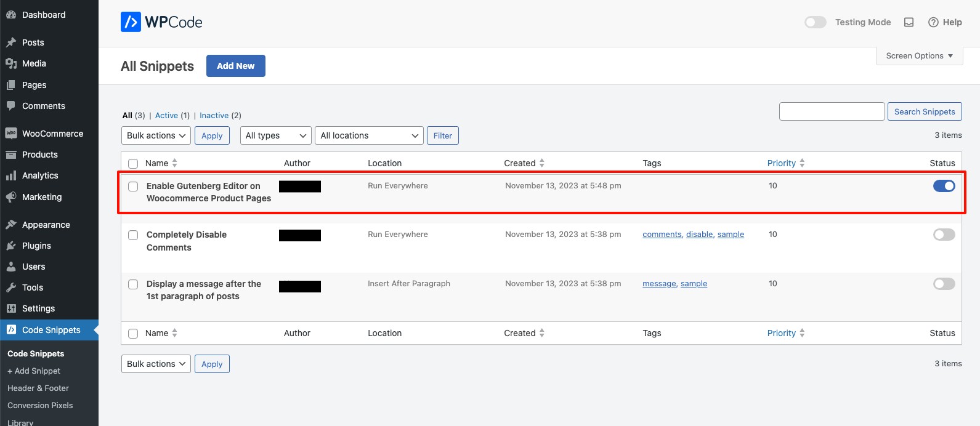Open the Display a message snippet title

(204, 290)
